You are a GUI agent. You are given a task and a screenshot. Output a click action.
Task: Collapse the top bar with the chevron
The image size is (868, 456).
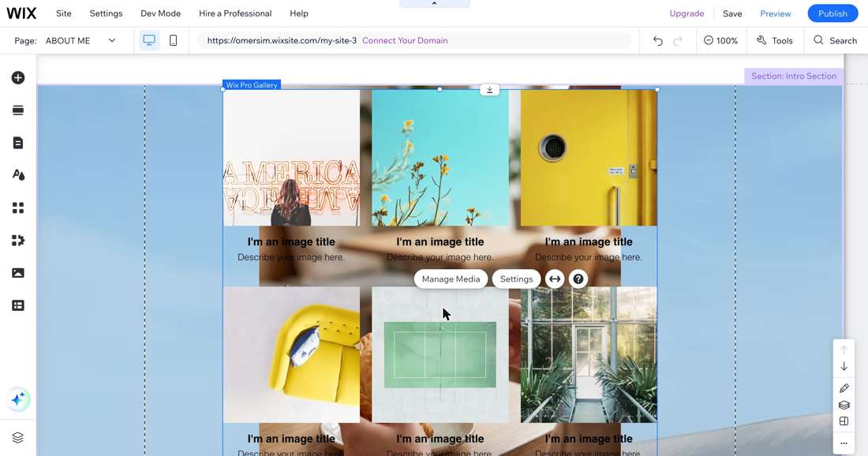(x=434, y=4)
